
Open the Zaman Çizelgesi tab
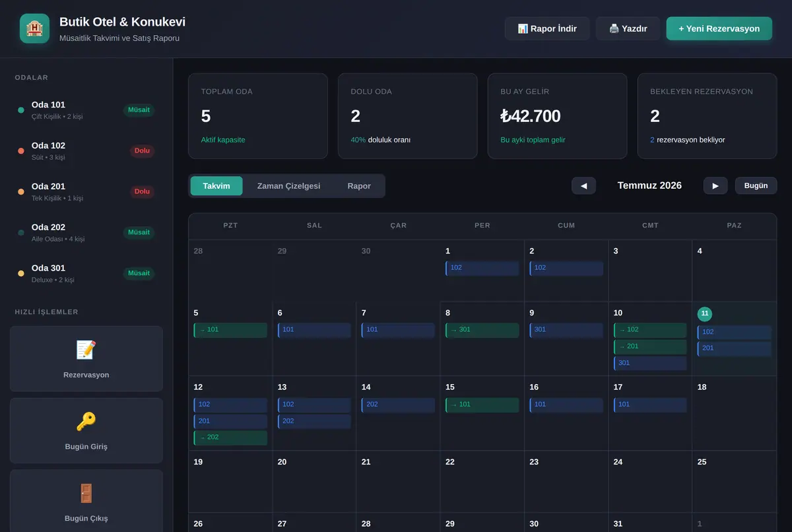point(288,186)
